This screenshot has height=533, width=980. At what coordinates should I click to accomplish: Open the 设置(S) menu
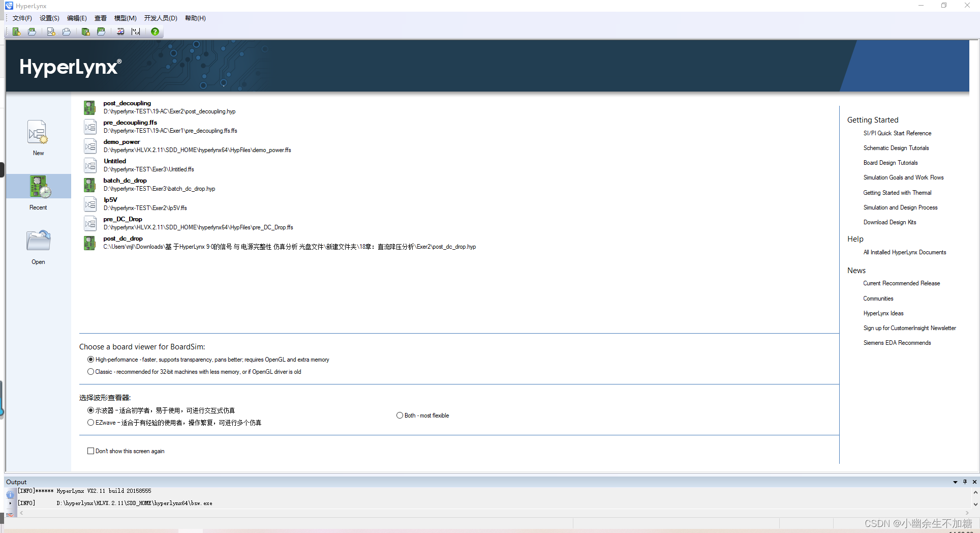[x=49, y=18]
